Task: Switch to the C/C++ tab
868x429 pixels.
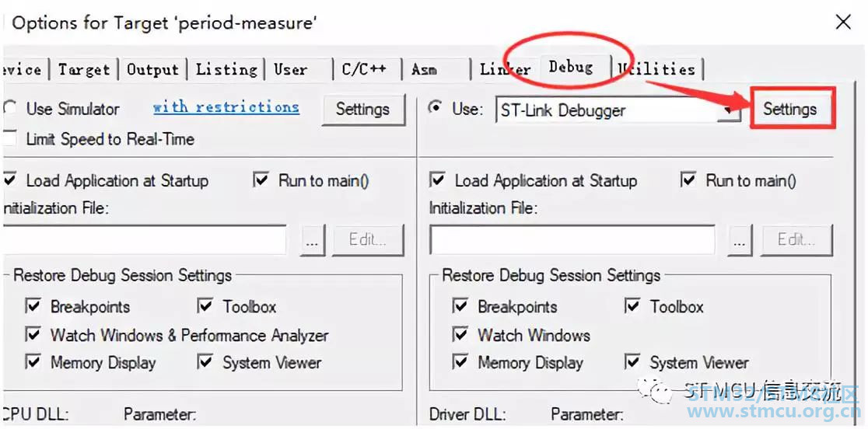Action: [x=364, y=70]
